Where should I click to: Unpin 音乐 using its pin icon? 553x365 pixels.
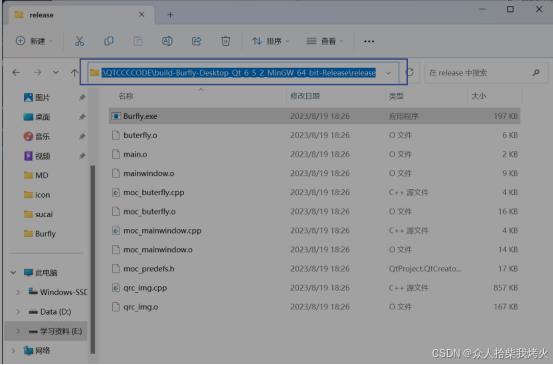coord(82,136)
